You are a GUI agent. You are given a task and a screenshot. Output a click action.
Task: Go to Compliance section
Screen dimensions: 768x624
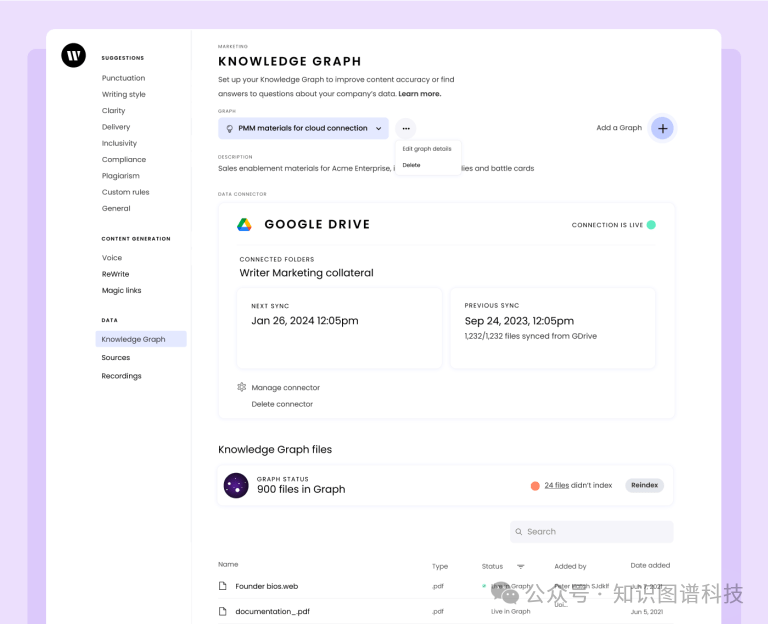click(x=123, y=159)
